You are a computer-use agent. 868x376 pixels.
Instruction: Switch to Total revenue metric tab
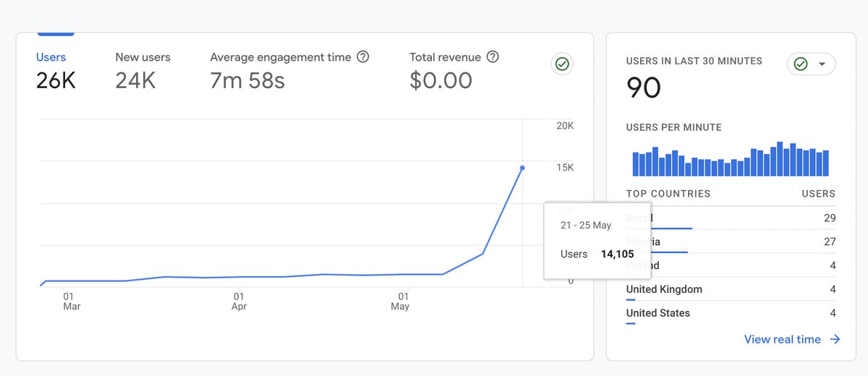pos(446,57)
